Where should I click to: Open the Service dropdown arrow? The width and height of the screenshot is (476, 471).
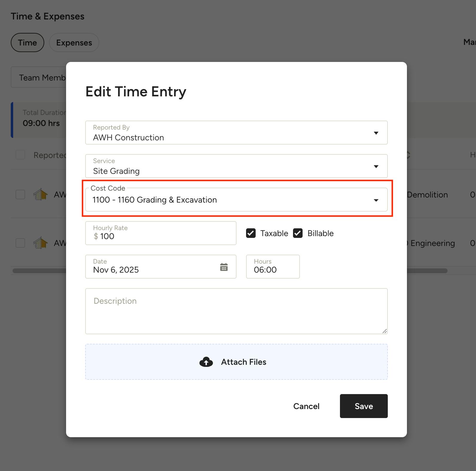376,166
